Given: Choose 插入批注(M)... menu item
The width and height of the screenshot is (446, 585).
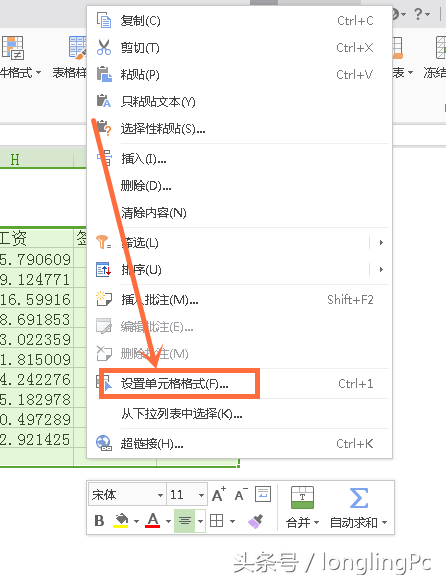Looking at the screenshot, I should pyautogui.click(x=239, y=299).
